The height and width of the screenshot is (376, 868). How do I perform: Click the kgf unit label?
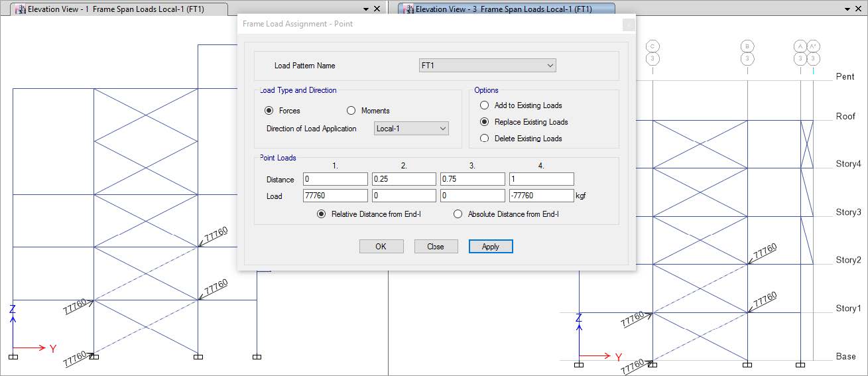(581, 196)
